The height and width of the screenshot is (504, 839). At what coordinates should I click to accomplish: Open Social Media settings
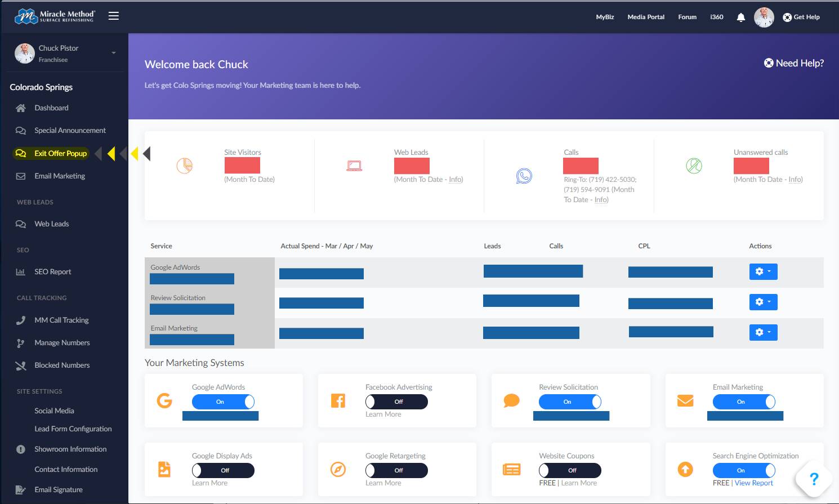54,411
